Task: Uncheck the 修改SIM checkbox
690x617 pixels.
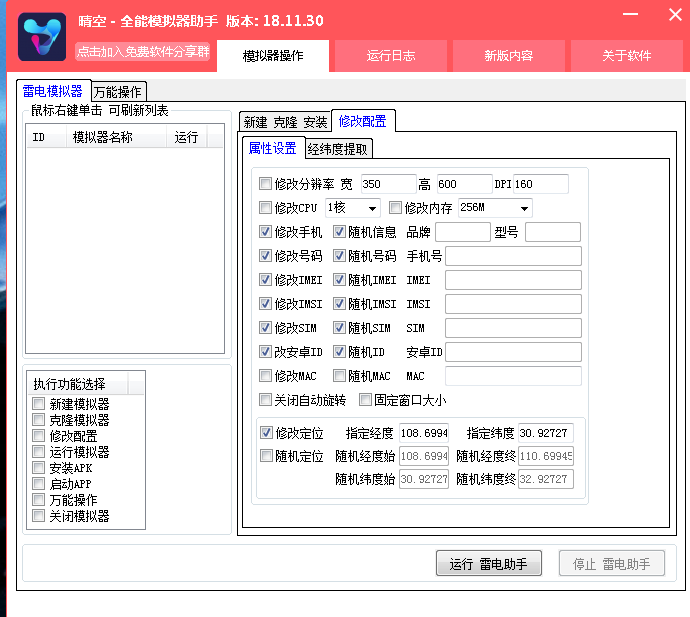Action: click(265, 327)
